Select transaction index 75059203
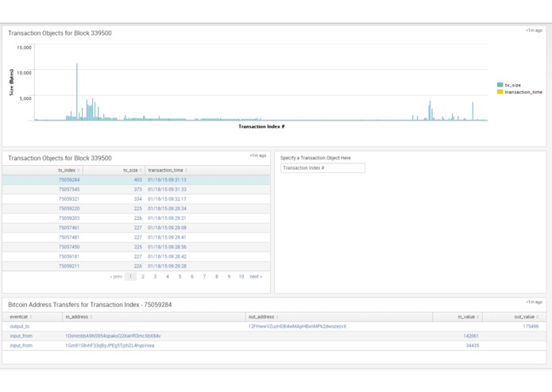 [x=69, y=218]
